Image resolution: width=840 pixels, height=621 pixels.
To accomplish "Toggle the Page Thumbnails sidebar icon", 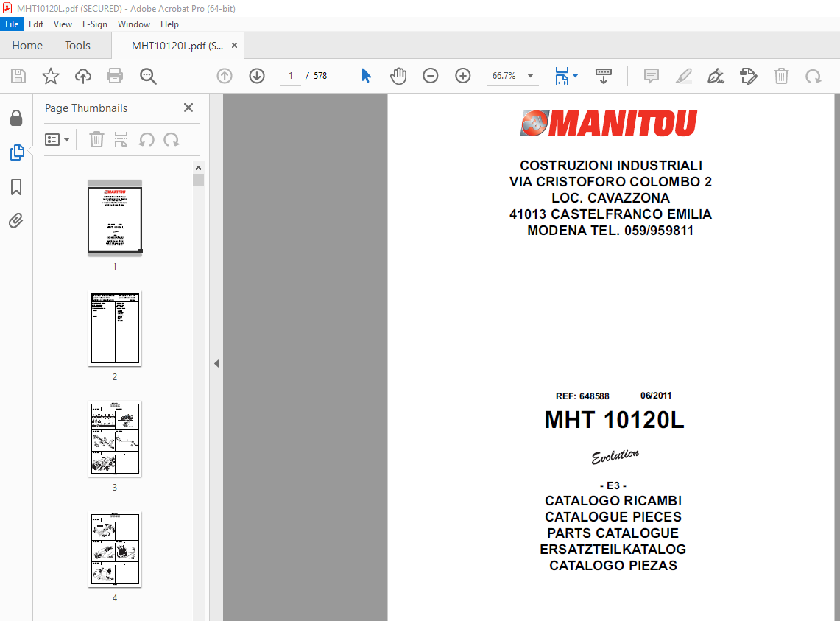I will (x=17, y=152).
